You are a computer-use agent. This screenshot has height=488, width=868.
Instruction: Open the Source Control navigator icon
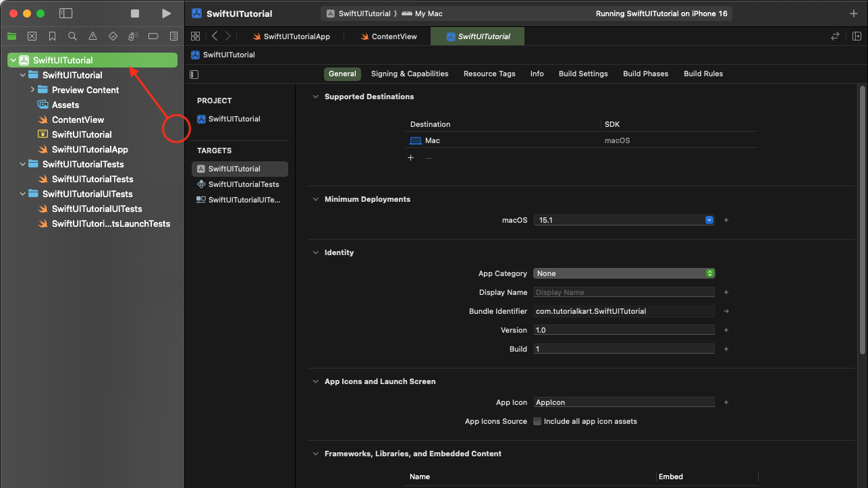point(32,36)
